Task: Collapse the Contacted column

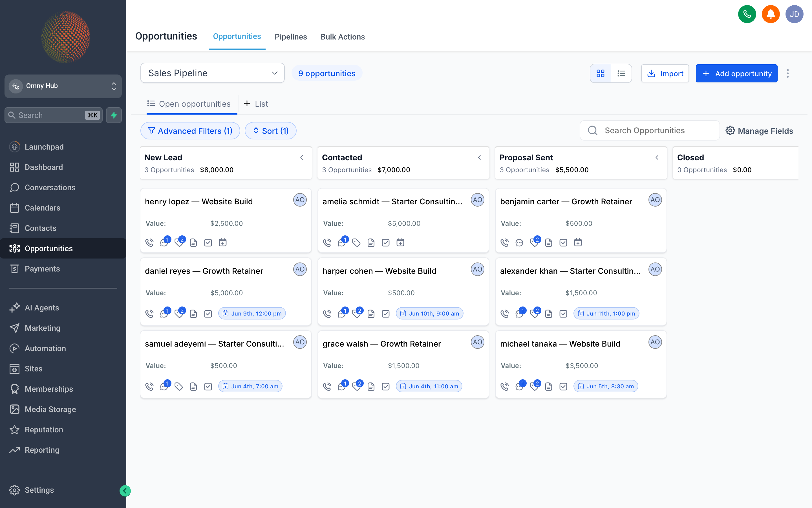Action: click(x=479, y=157)
